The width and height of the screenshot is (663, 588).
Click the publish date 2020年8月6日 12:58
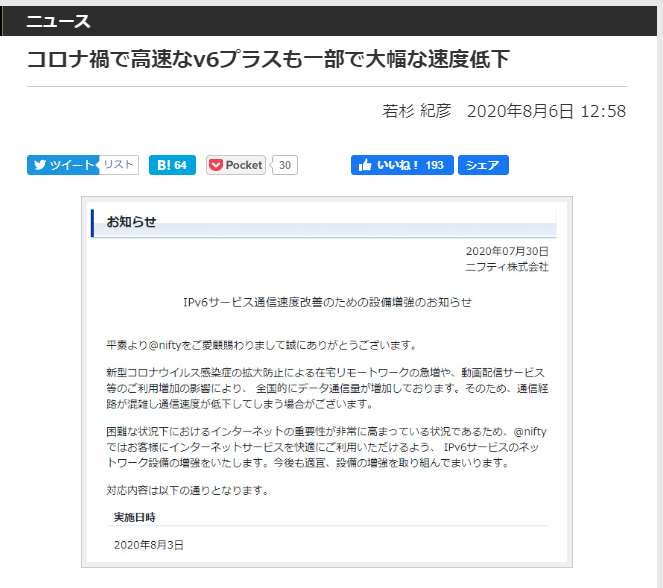(x=546, y=111)
